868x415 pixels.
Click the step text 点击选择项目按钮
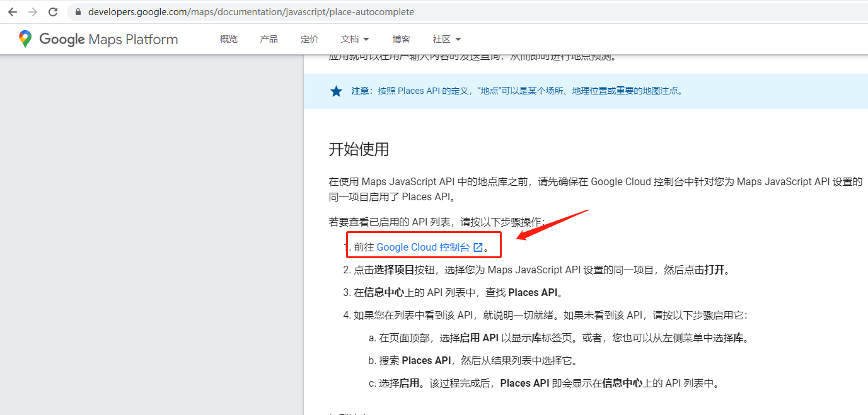pos(542,270)
